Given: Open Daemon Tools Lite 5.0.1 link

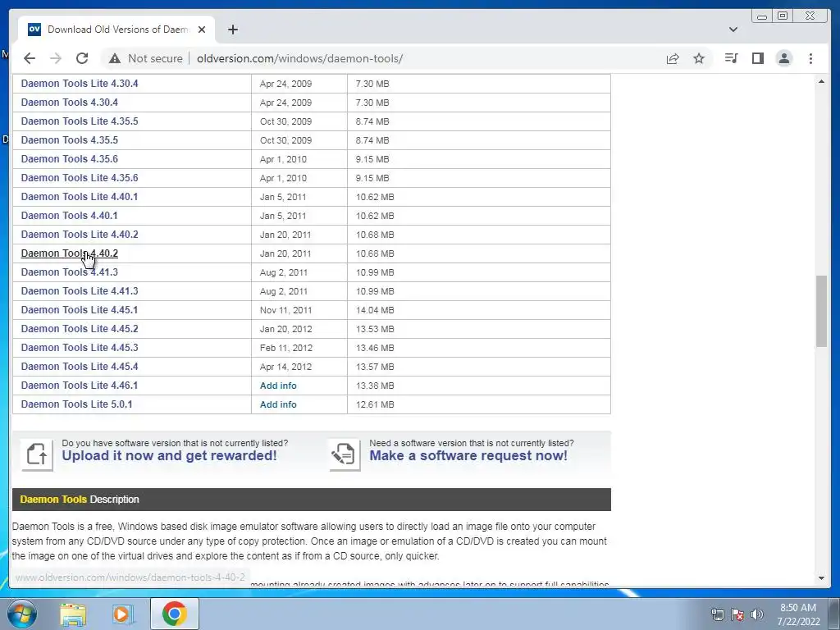Looking at the screenshot, I should pyautogui.click(x=76, y=404).
